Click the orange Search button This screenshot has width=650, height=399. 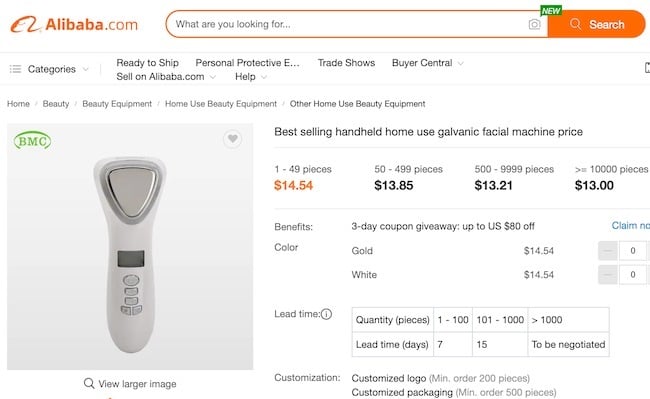tap(597, 24)
